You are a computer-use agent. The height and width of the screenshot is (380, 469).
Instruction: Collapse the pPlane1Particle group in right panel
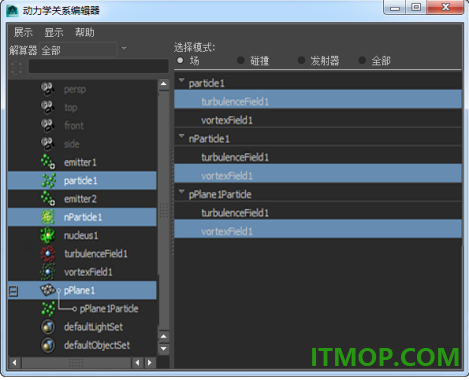(x=182, y=191)
